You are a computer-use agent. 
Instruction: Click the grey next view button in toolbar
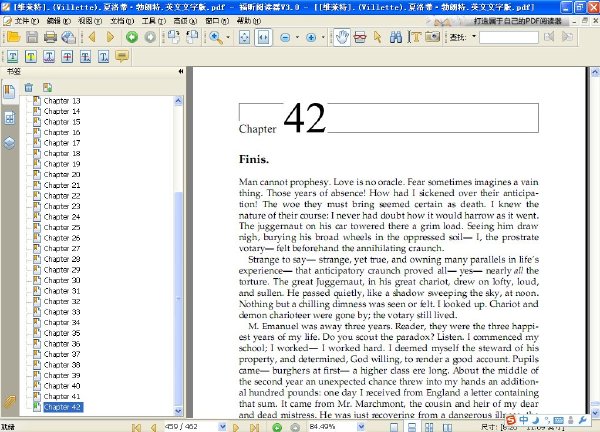(150, 37)
